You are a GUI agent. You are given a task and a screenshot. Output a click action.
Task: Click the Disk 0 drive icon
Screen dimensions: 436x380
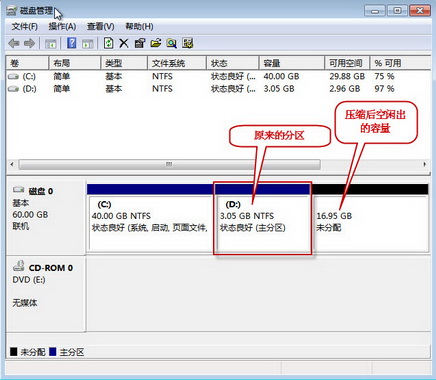(x=19, y=190)
